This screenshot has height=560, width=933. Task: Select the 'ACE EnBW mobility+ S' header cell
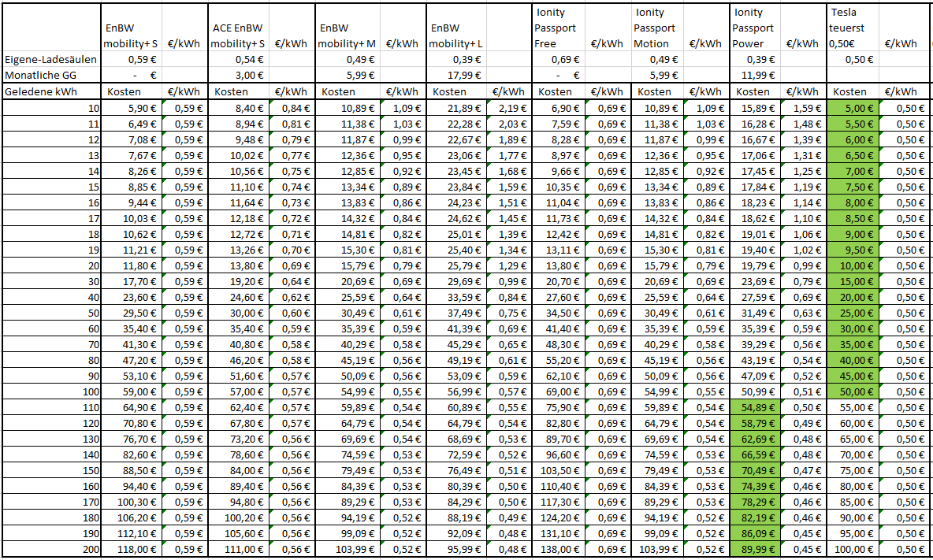pos(238,28)
